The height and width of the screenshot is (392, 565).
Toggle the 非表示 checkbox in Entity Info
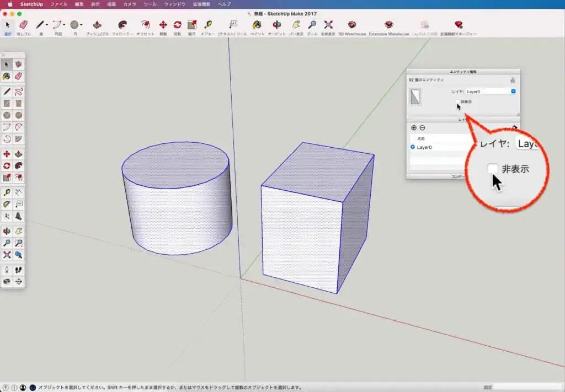coord(457,102)
